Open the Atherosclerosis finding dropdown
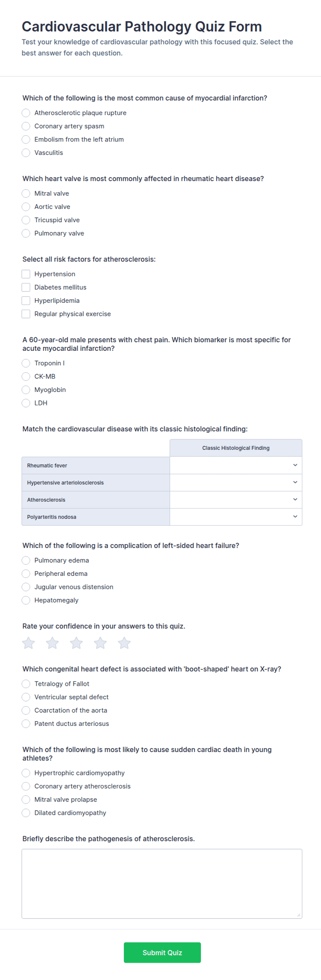321x980 pixels. tap(236, 500)
